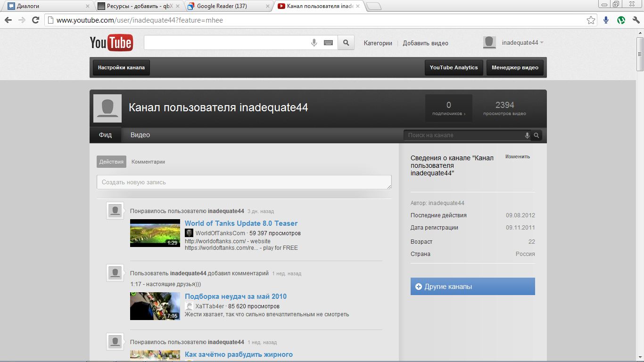Click the Добавить видео link

(425, 43)
